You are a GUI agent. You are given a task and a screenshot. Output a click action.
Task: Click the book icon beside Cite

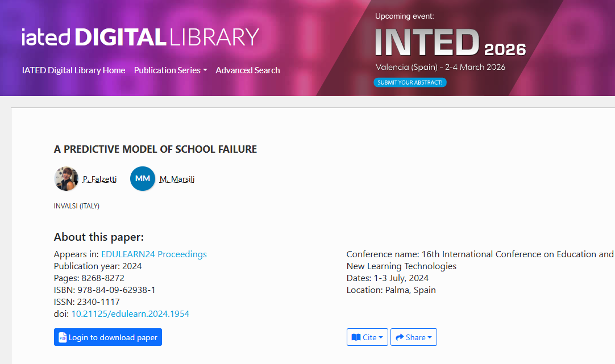coord(356,337)
